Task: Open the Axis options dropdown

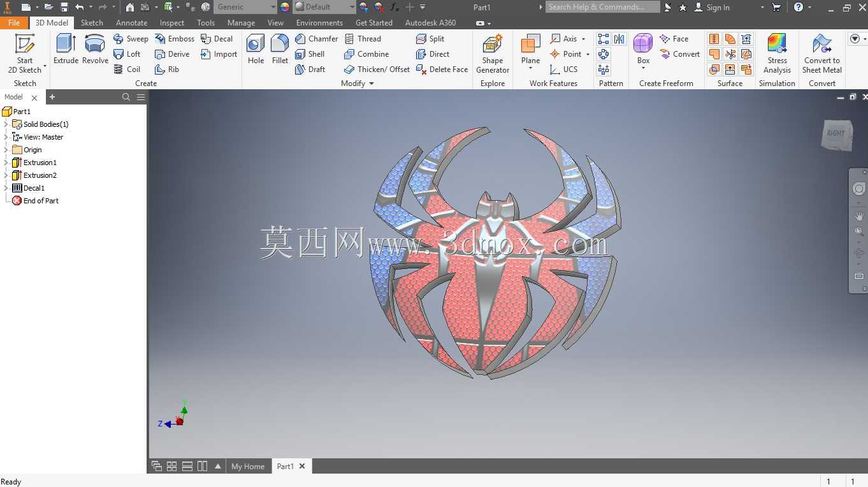Action: pos(583,39)
